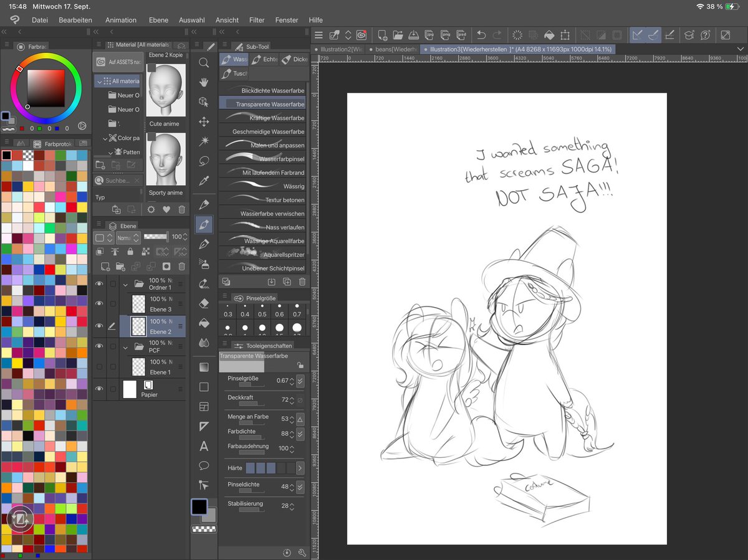The image size is (748, 560).
Task: Toggle the layer lock icon
Action: [x=130, y=251]
